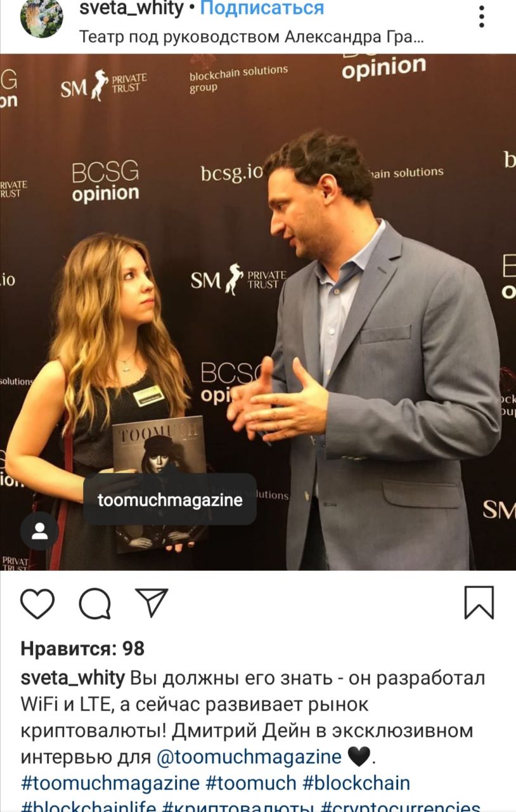Share the post with the paper plane icon
Screen dimensions: 516x812
[x=152, y=603]
